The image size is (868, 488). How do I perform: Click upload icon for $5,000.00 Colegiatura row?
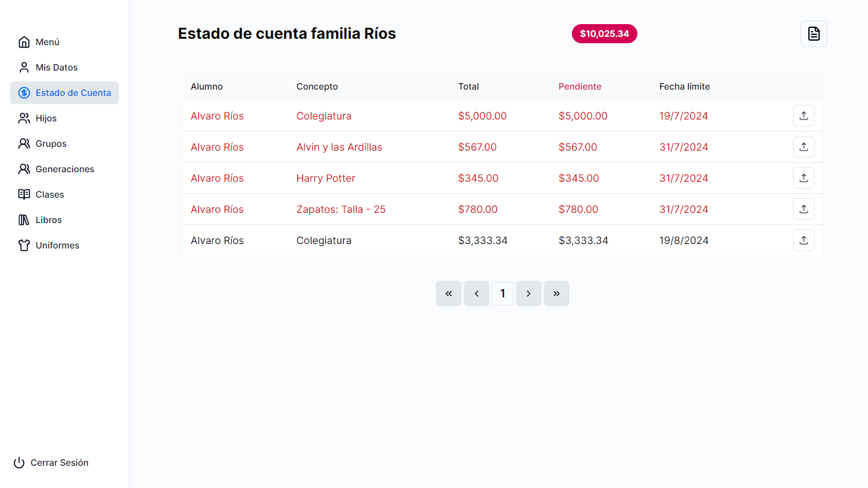pos(803,116)
